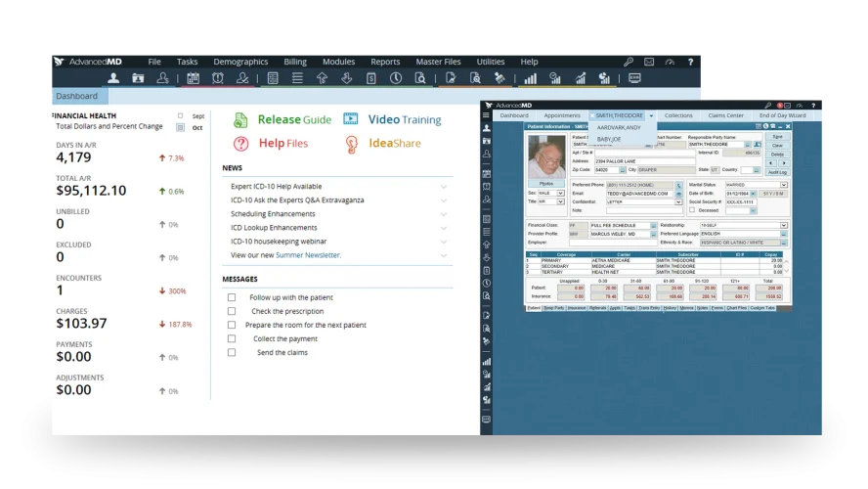Toggle the Deceased checkbox
The image size is (868, 489).
pyautogui.click(x=692, y=209)
